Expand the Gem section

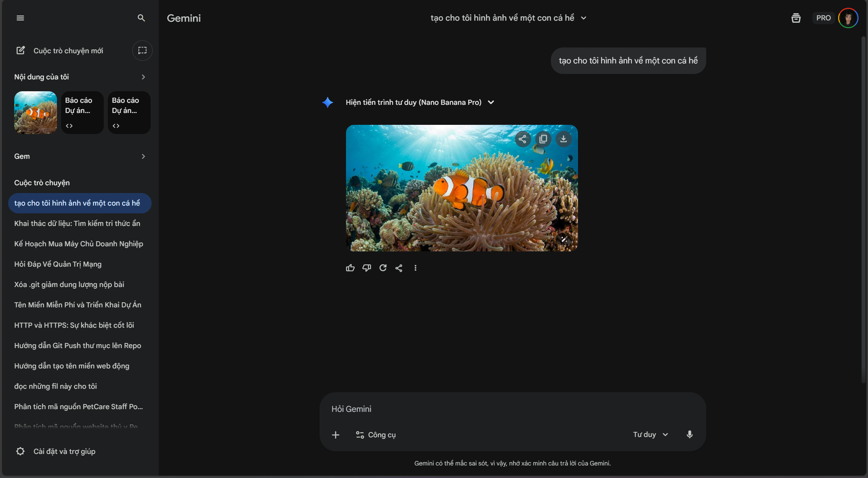click(143, 156)
